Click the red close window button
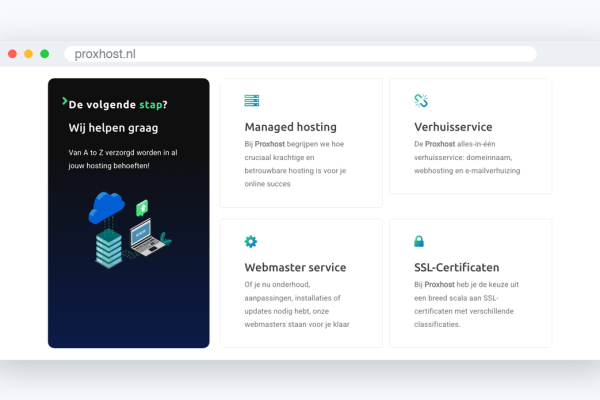The width and height of the screenshot is (600, 400). (x=12, y=54)
